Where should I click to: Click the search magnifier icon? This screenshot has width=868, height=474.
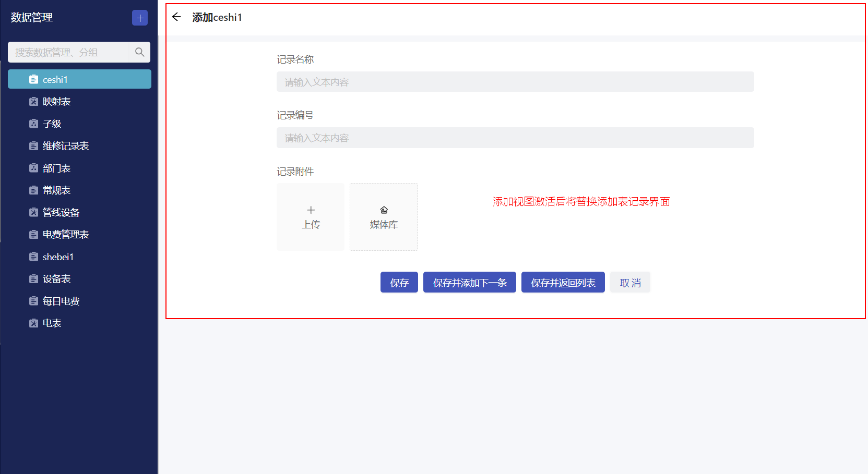139,52
